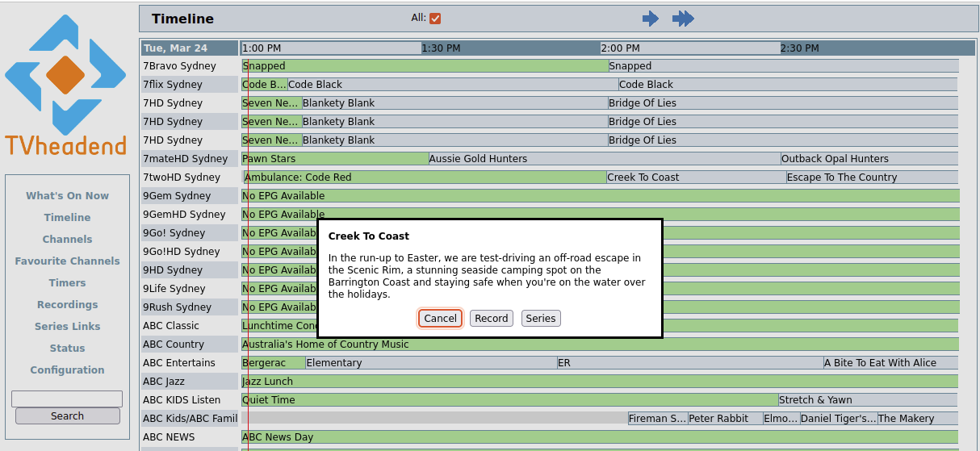Viewport: 980px width, 451px height.
Task: Click the TVheadend logo
Action: tap(65, 85)
